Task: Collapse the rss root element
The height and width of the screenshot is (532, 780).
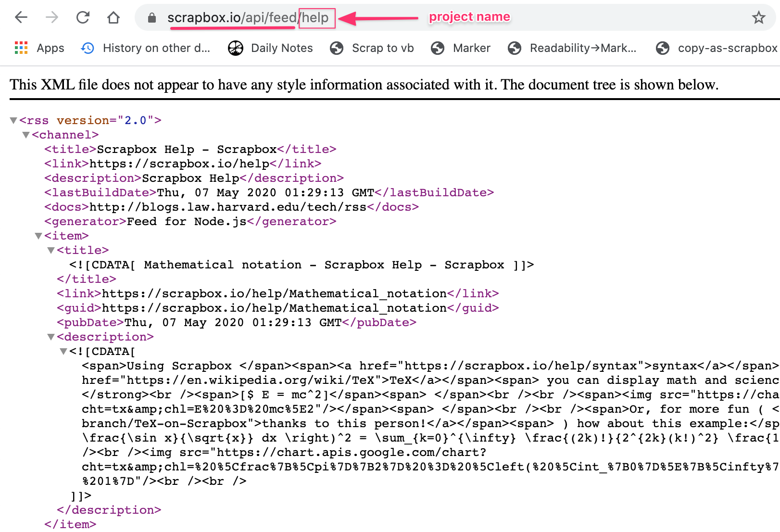Action: [13, 120]
